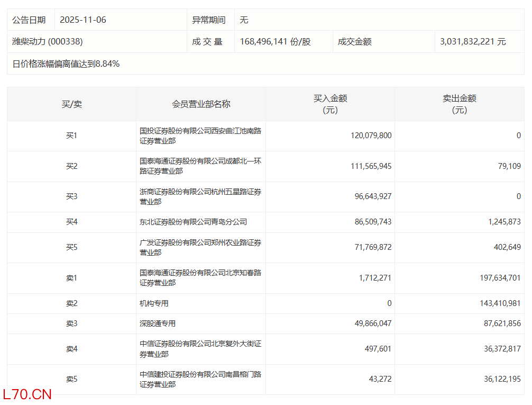This screenshot has width=532, height=405.
Task: Click the 买入金额 (元) column header
Action: coord(330,104)
